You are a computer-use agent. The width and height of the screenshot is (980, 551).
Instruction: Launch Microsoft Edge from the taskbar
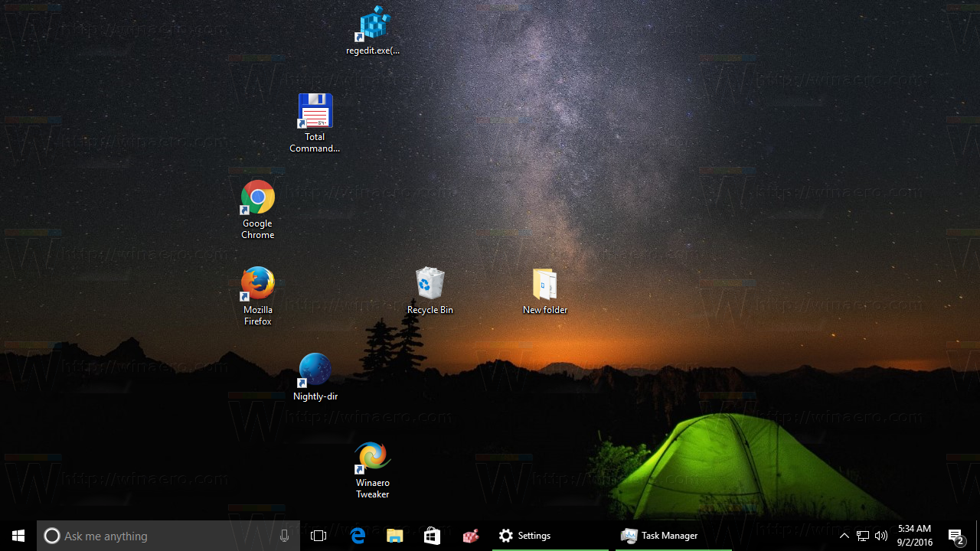coord(358,535)
